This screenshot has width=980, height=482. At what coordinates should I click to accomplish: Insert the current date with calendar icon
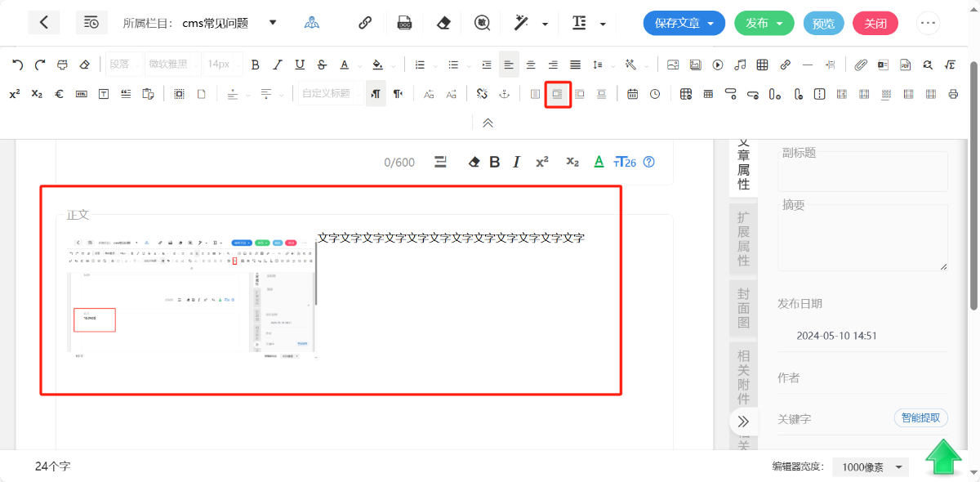[632, 94]
